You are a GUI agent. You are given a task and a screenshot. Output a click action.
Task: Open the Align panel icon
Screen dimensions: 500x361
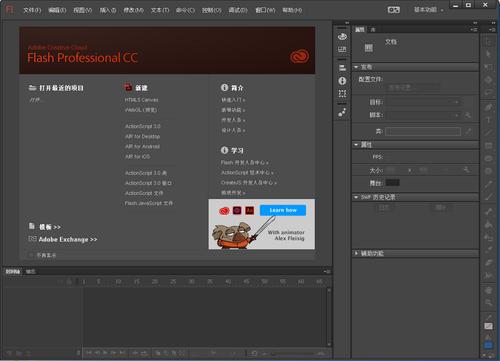click(x=342, y=68)
